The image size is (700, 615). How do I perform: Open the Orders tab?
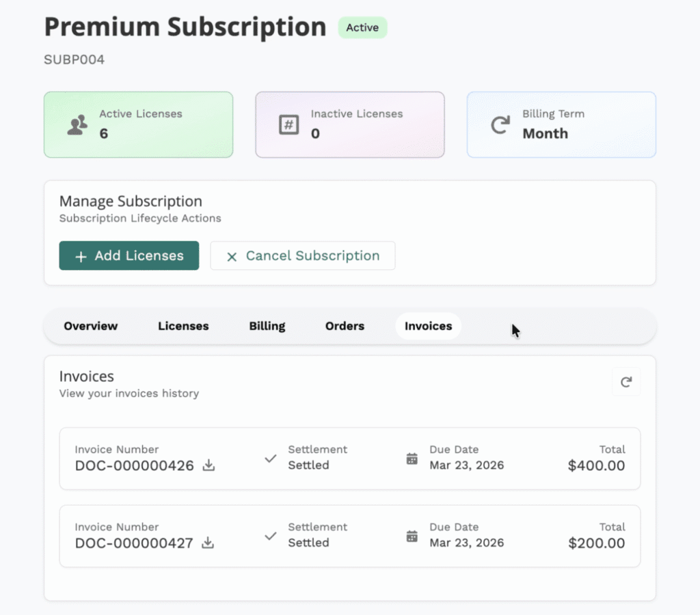tap(345, 326)
